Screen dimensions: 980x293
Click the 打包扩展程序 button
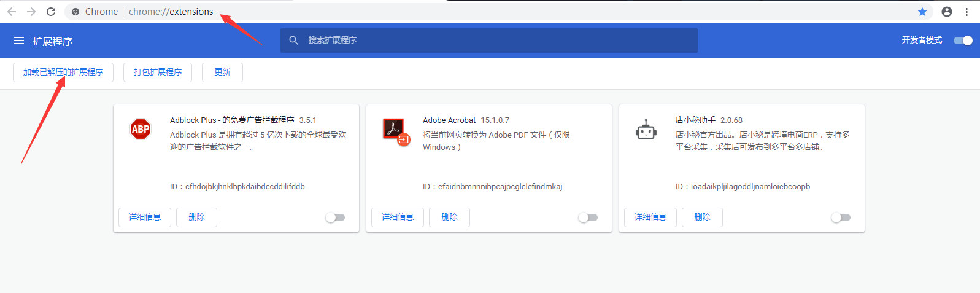click(158, 72)
